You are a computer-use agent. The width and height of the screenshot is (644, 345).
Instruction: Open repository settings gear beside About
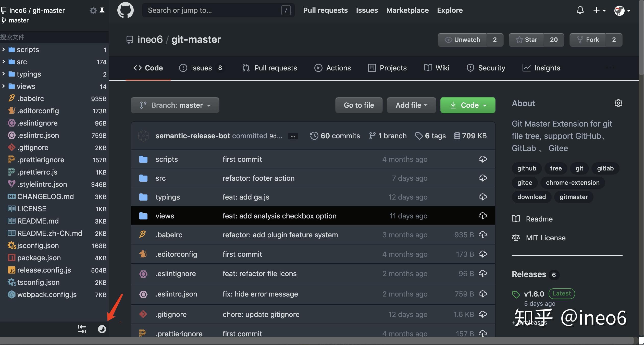click(619, 103)
